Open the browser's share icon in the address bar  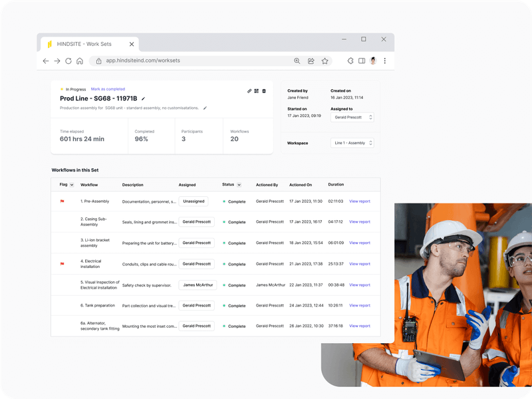click(x=311, y=61)
